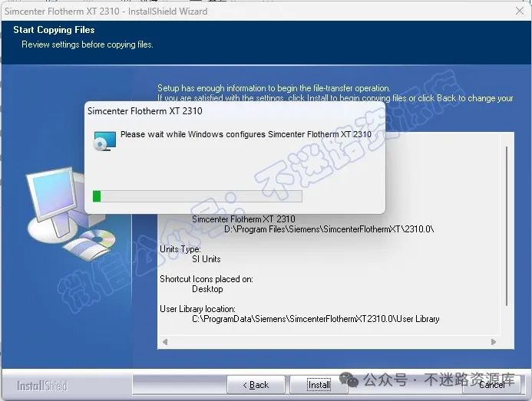Close the InstallShield Wizard window

tap(520, 12)
